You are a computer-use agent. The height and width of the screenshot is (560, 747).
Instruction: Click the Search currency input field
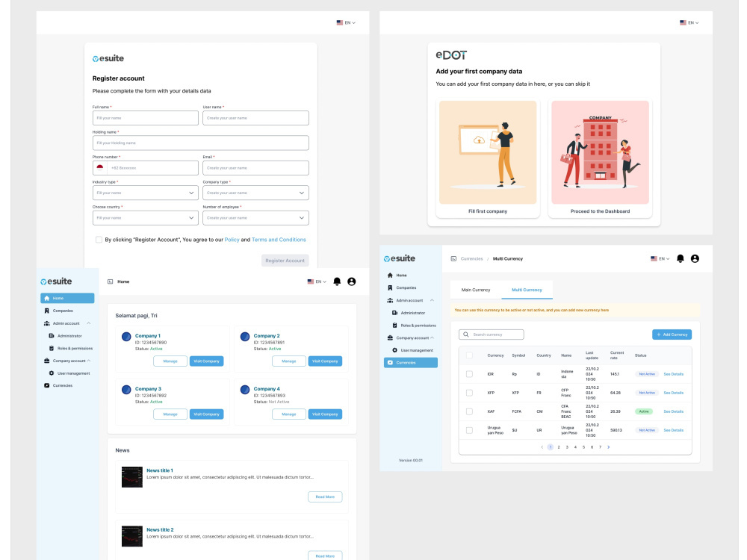pos(492,335)
